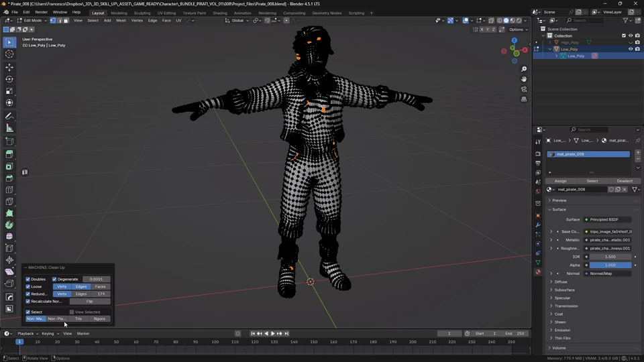The image size is (644, 362).
Task: Click the Flip normals button
Action: 89,301
